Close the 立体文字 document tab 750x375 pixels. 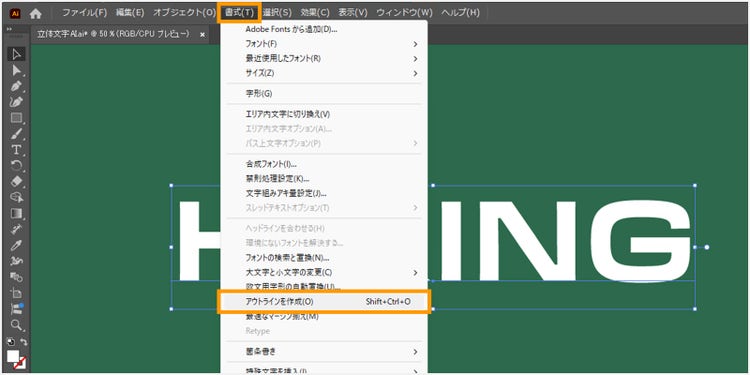(202, 35)
